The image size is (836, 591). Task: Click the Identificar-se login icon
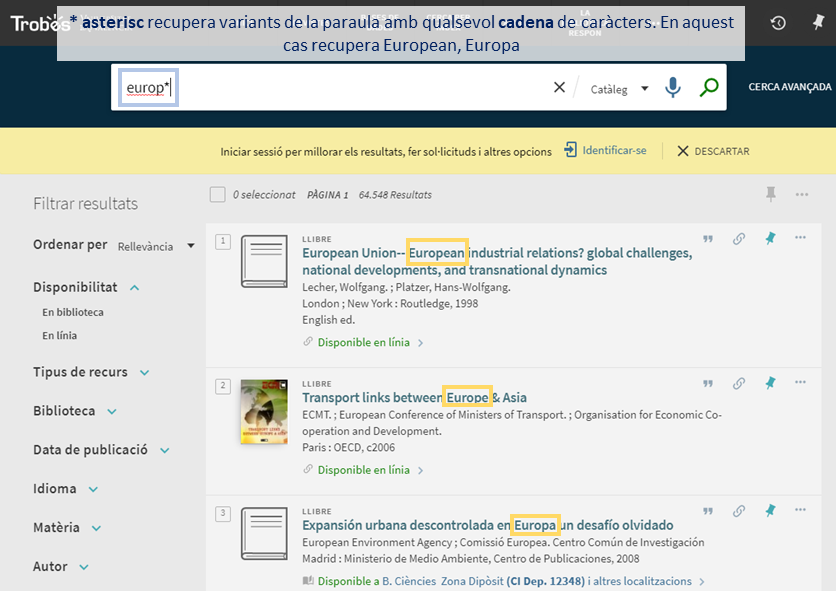pyautogui.click(x=570, y=150)
